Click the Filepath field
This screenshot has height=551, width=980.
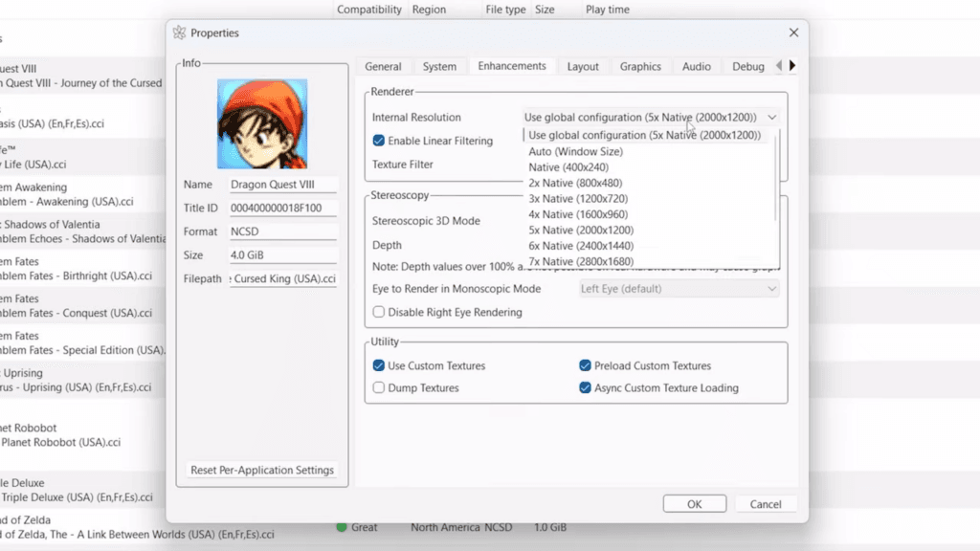coord(283,278)
